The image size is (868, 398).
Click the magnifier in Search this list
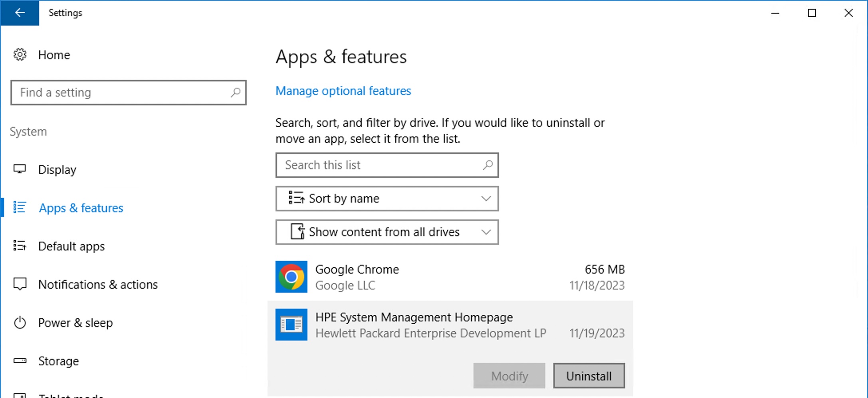(488, 165)
